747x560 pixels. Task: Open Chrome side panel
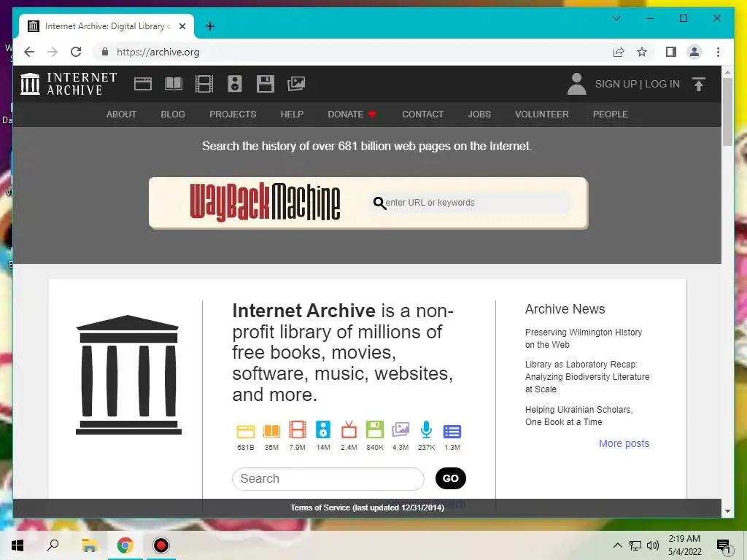[x=671, y=52]
